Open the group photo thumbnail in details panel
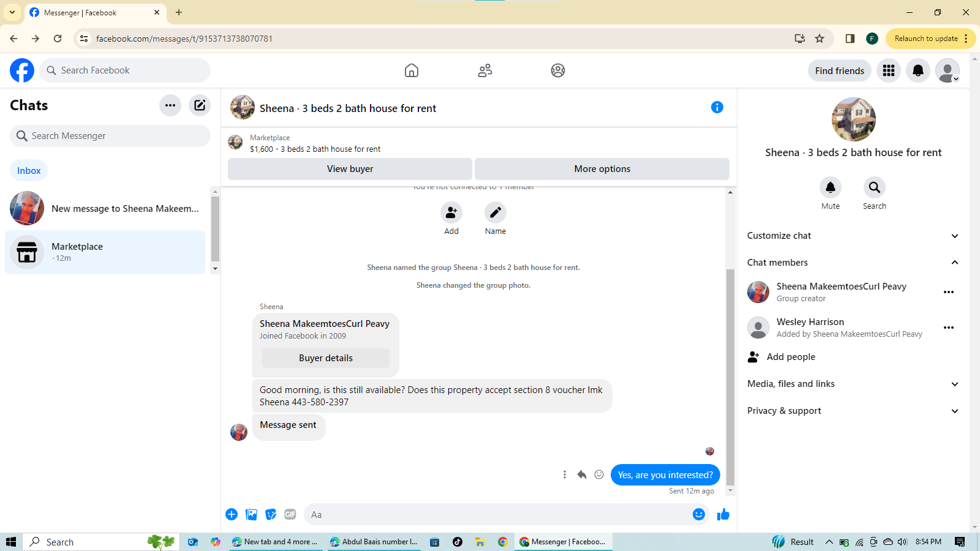 [854, 119]
